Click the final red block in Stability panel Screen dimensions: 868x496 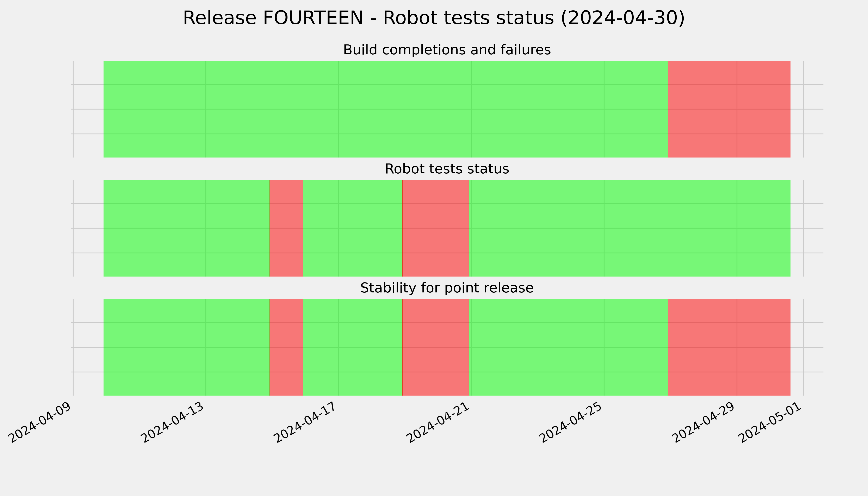[x=729, y=347]
